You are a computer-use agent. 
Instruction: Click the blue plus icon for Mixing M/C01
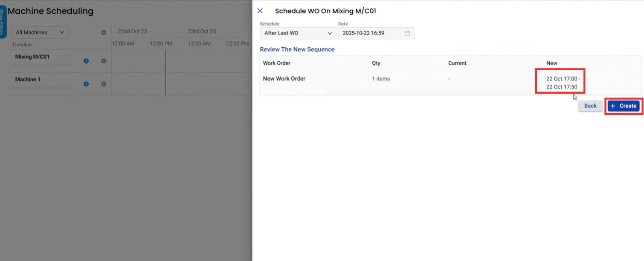coord(86,61)
